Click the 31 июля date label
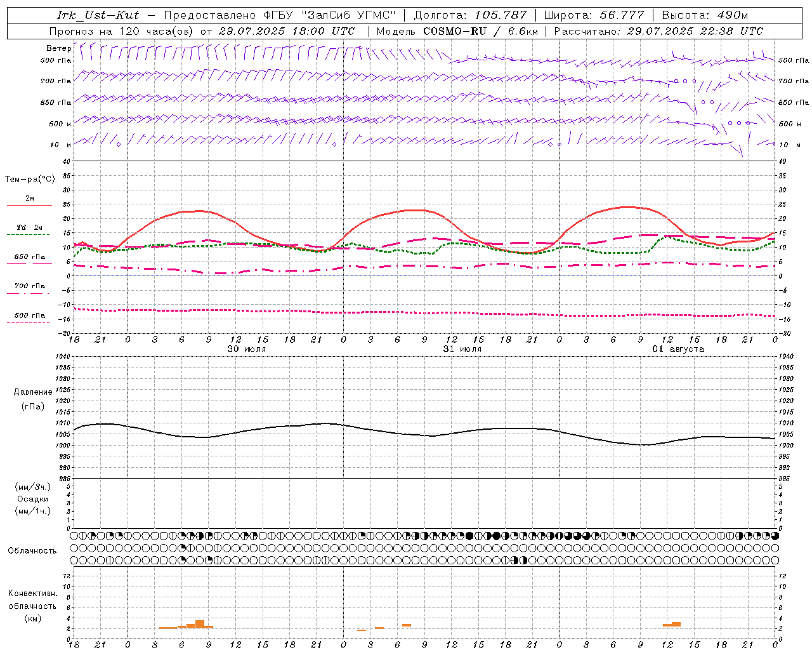The image size is (812, 650). (x=462, y=349)
